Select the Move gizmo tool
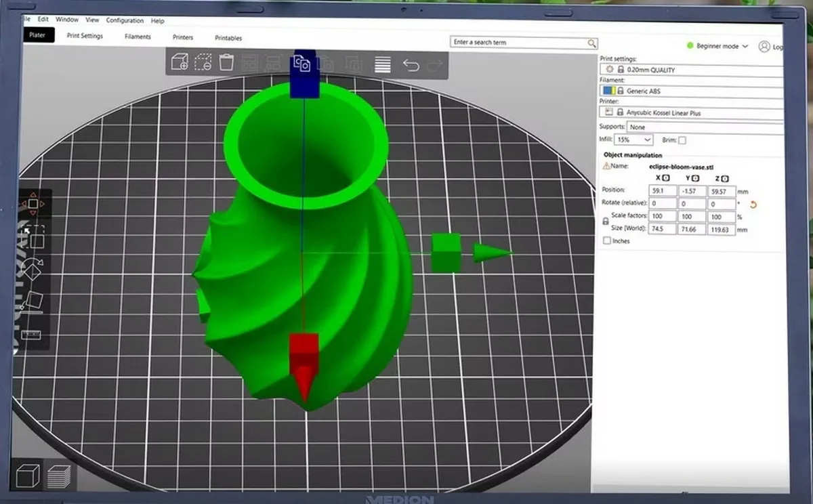 click(x=33, y=204)
